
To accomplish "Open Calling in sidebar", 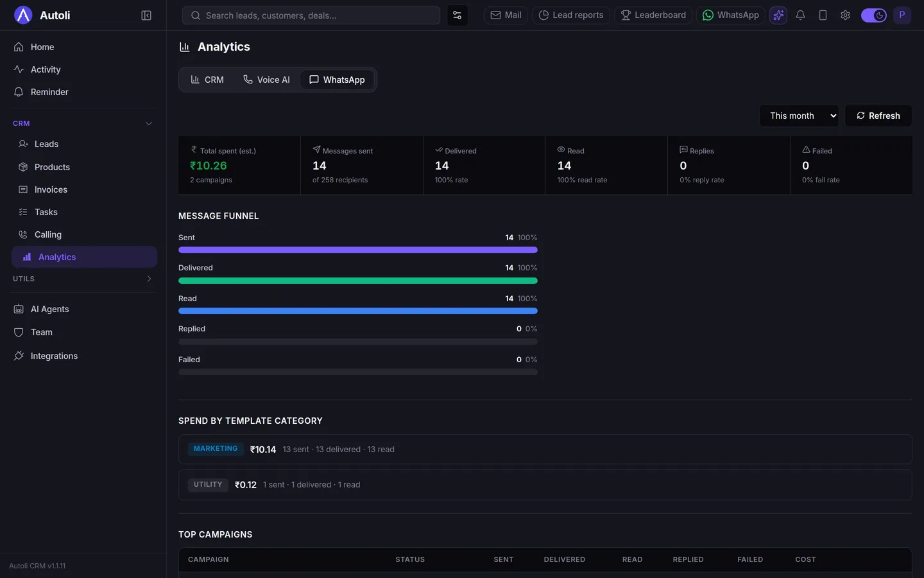I will pyautogui.click(x=84, y=234).
